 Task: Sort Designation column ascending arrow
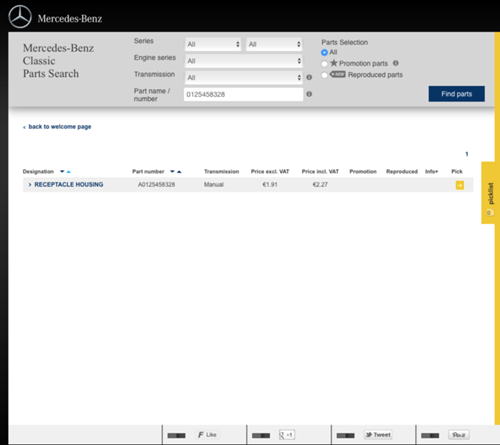click(69, 172)
